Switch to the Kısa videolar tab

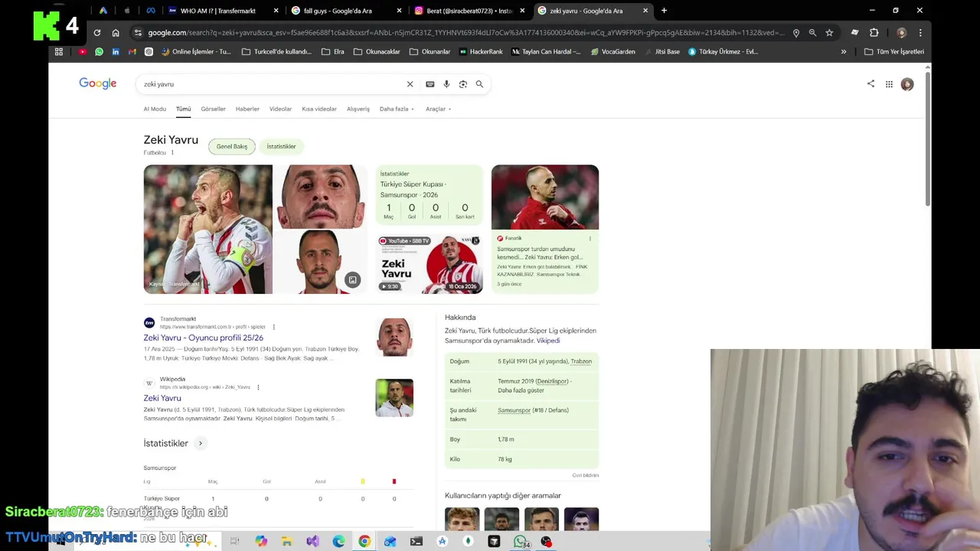(319, 109)
